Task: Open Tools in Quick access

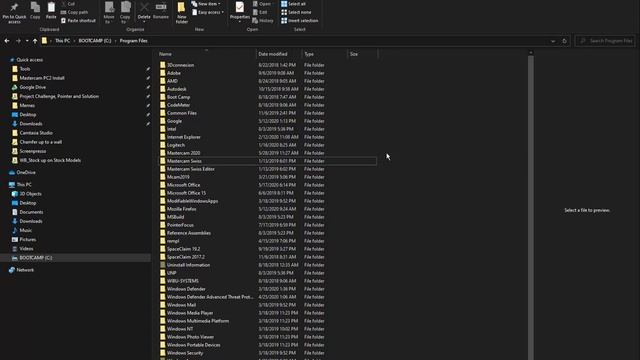Action: pos(25,69)
